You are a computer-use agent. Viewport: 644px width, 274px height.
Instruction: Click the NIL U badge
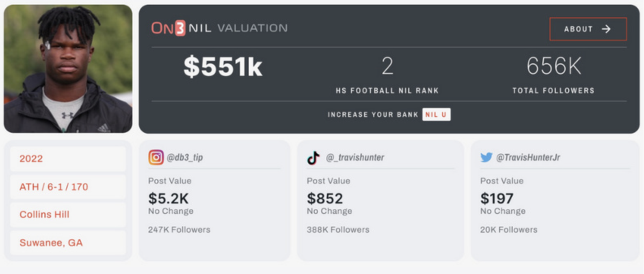pos(436,114)
